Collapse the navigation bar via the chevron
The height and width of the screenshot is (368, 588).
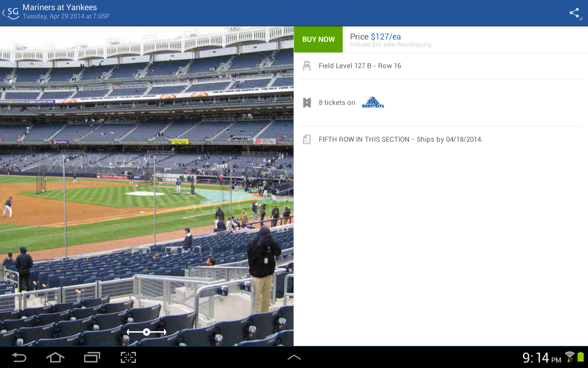(x=294, y=356)
